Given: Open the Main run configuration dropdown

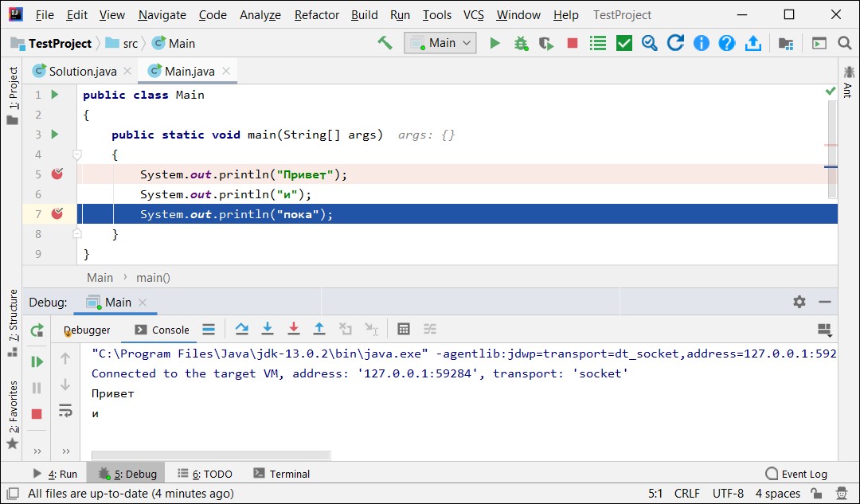Looking at the screenshot, I should click(x=440, y=43).
